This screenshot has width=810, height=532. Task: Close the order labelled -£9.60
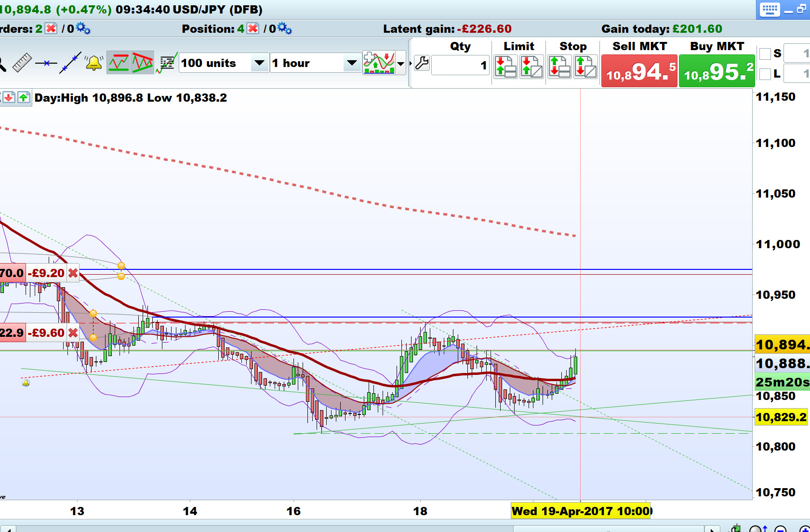(73, 333)
